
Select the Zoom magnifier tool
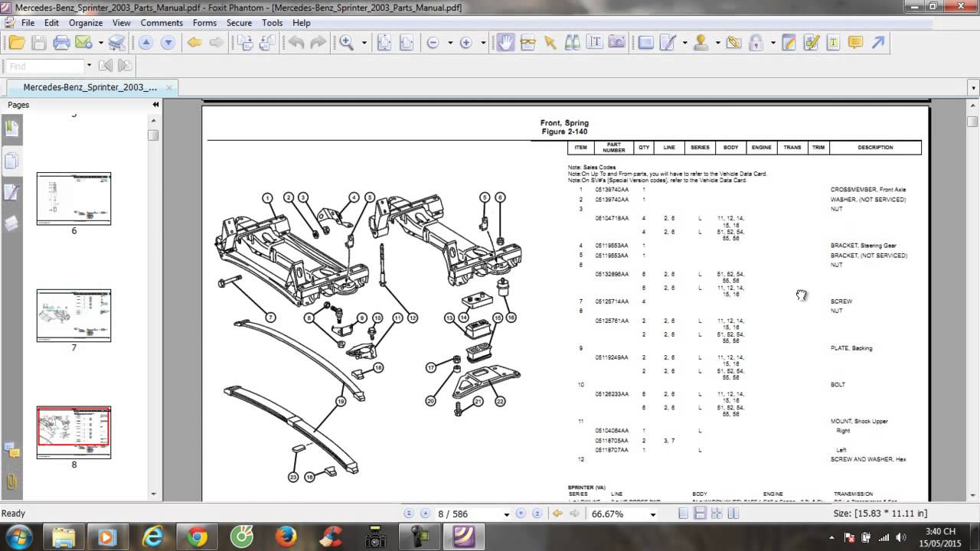pyautogui.click(x=347, y=43)
